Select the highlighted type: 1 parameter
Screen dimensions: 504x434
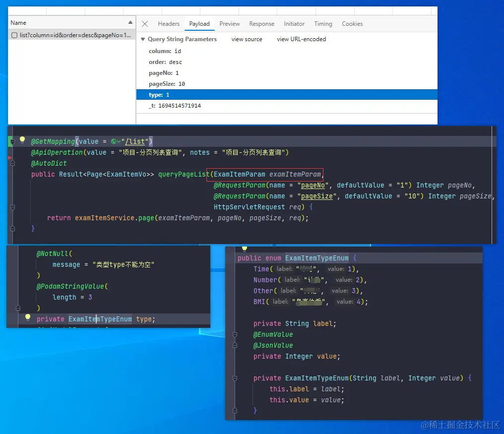tap(287, 95)
